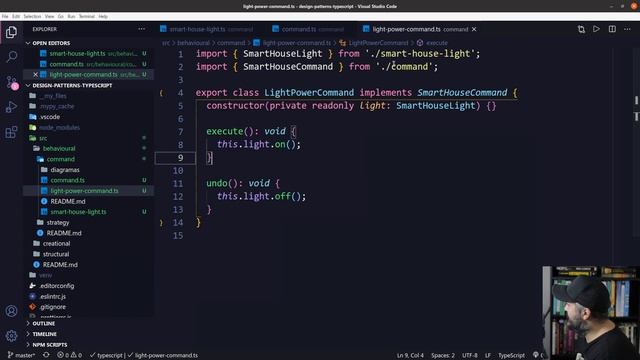Click the behavioural breadcrumb segment
This screenshot has height=360, width=640.
pos(193,43)
